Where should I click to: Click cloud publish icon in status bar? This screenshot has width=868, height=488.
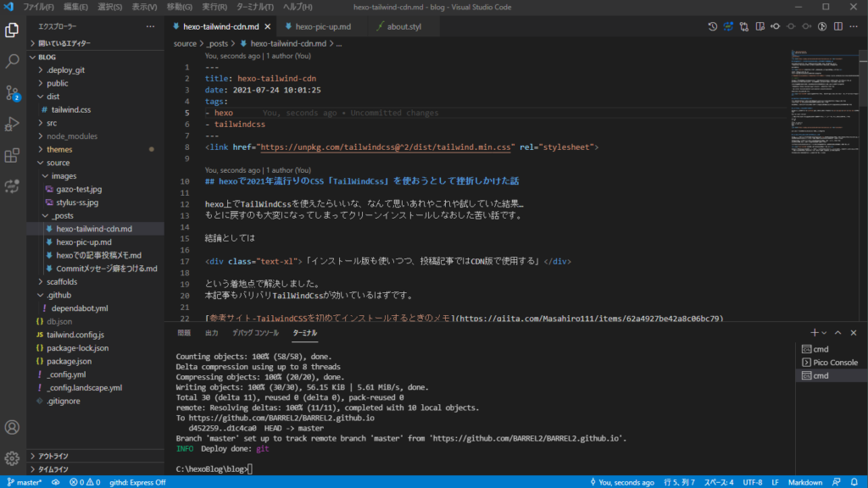(x=56, y=482)
